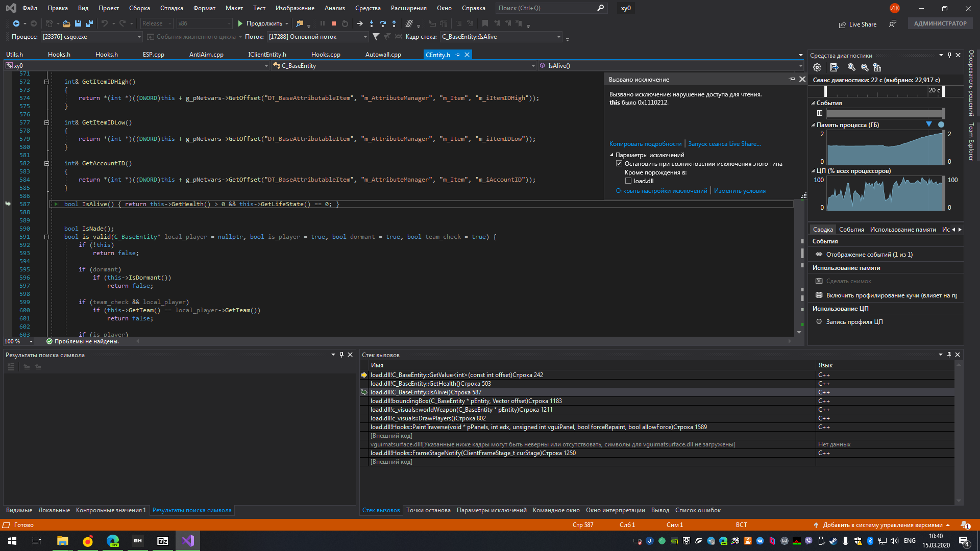Collapse the 'Параметры исключений' section
Screen dimensions: 980x551
point(611,155)
